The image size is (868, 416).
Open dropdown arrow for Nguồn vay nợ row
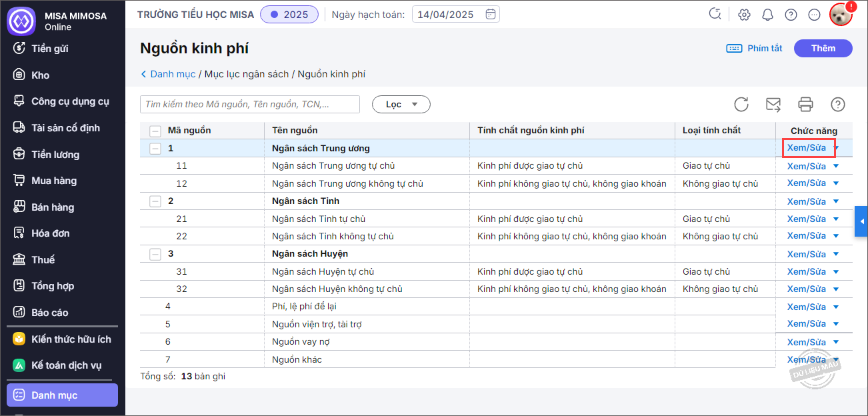(x=836, y=342)
